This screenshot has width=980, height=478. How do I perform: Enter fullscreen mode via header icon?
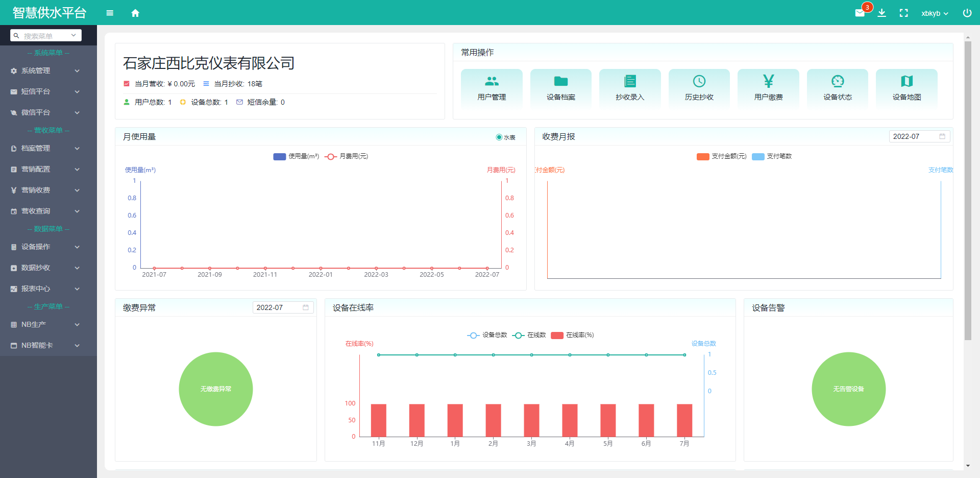point(903,13)
